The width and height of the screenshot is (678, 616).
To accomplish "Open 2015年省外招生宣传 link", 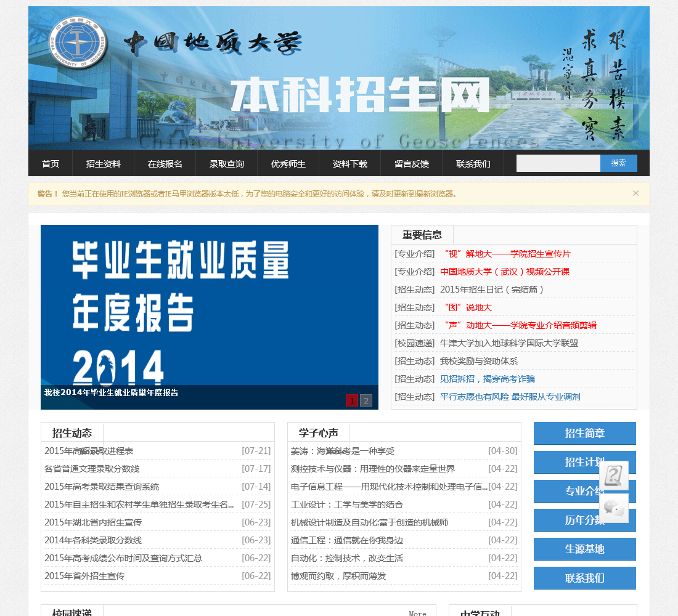I will click(84, 576).
